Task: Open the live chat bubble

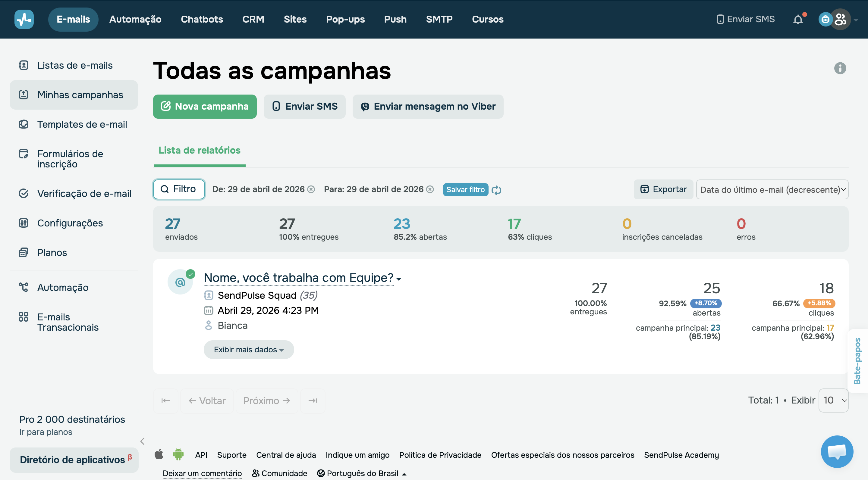Action: click(x=837, y=451)
